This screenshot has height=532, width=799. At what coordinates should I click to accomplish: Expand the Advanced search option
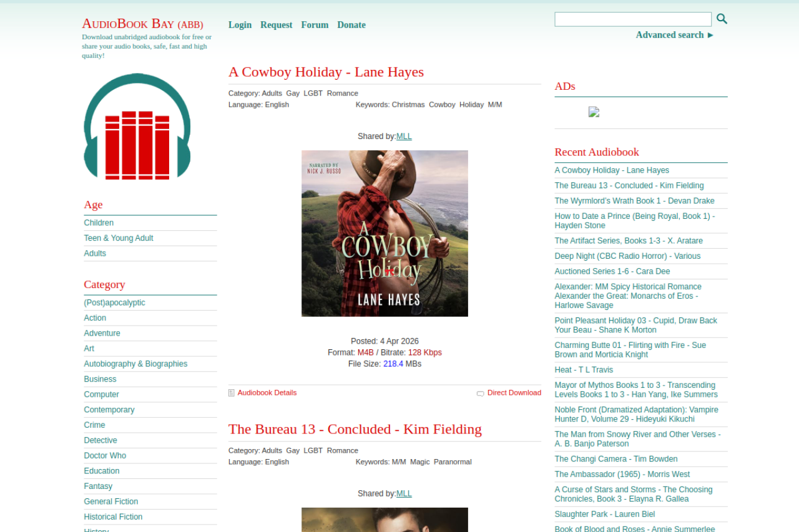674,35
